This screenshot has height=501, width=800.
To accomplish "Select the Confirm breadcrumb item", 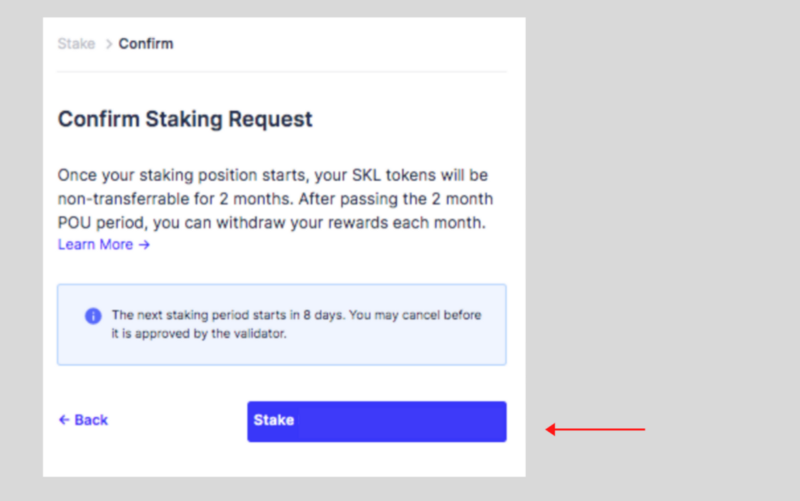I will (146, 44).
